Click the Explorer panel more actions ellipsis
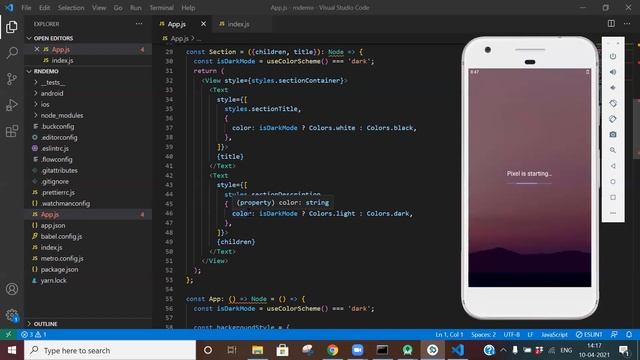 pyautogui.click(x=139, y=24)
